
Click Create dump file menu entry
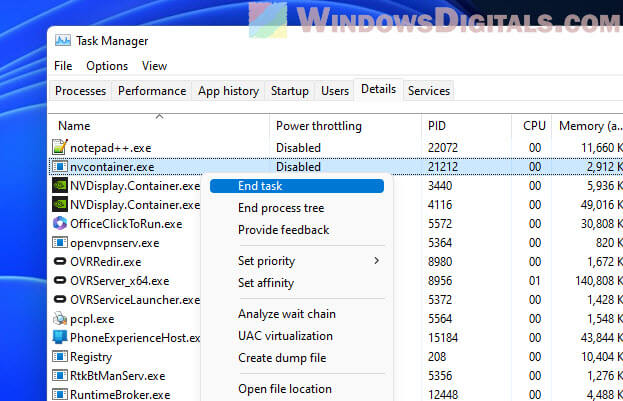pyautogui.click(x=281, y=358)
